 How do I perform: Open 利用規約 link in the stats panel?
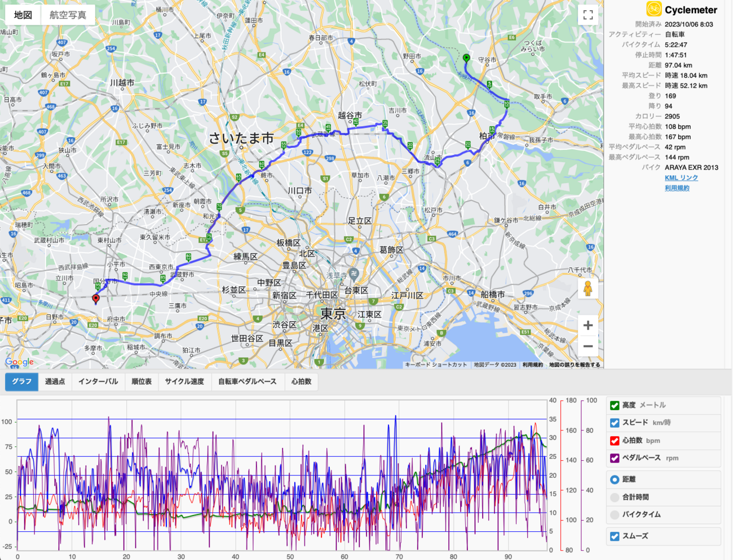click(677, 188)
